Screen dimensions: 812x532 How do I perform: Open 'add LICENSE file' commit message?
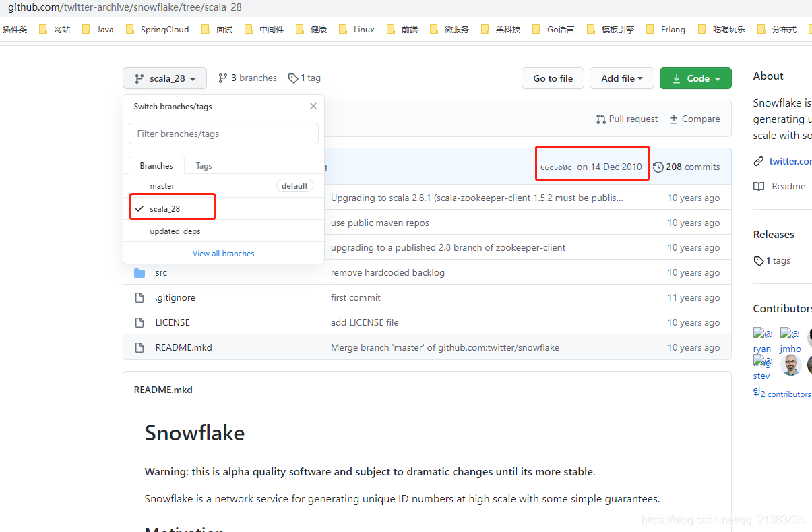click(365, 322)
